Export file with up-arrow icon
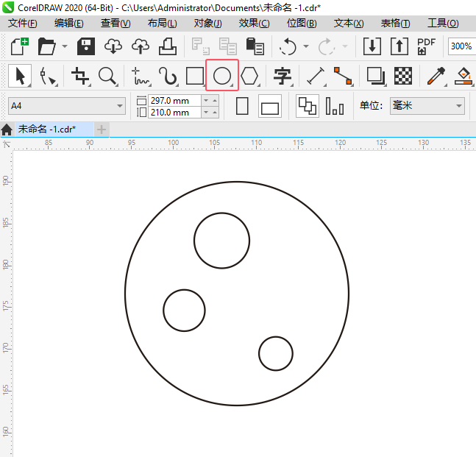 399,46
